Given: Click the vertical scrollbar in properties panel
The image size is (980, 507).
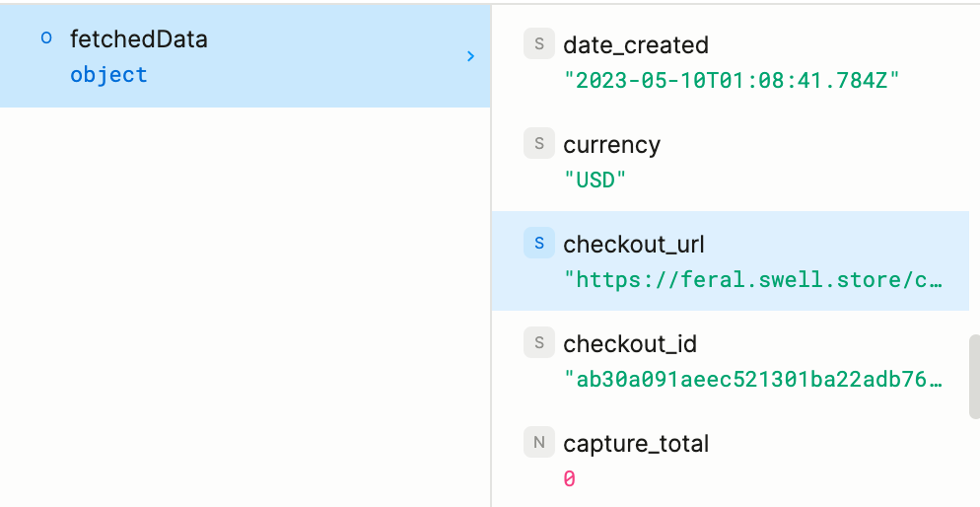Looking at the screenshot, I should [973, 377].
